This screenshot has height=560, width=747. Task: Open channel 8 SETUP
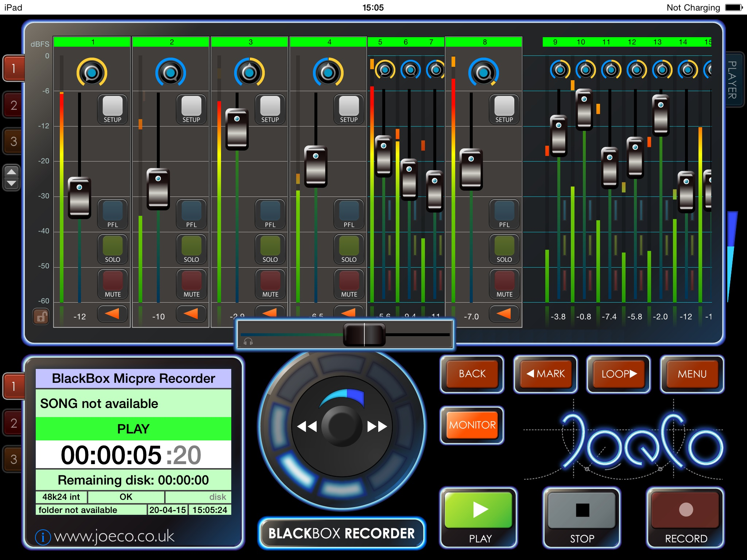coord(504,110)
